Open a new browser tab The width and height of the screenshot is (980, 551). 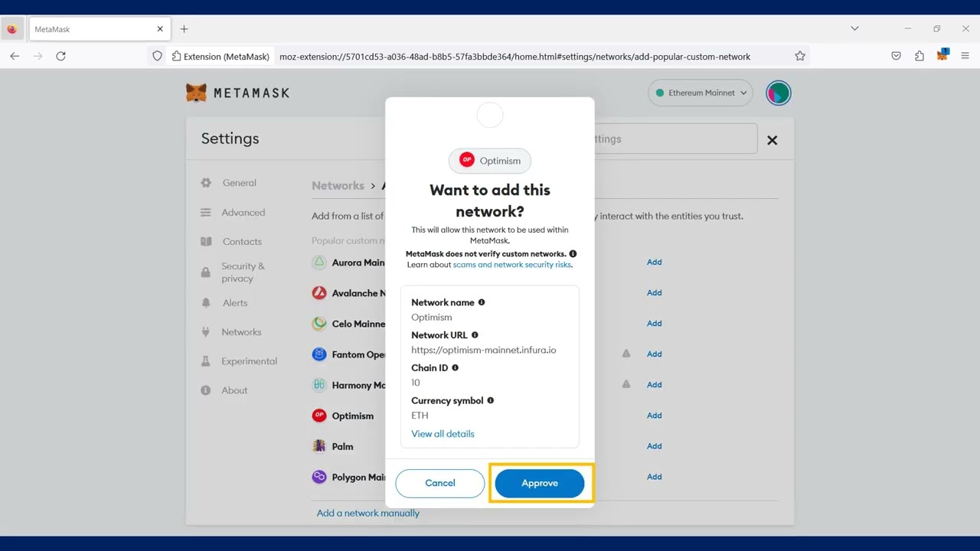(x=184, y=29)
